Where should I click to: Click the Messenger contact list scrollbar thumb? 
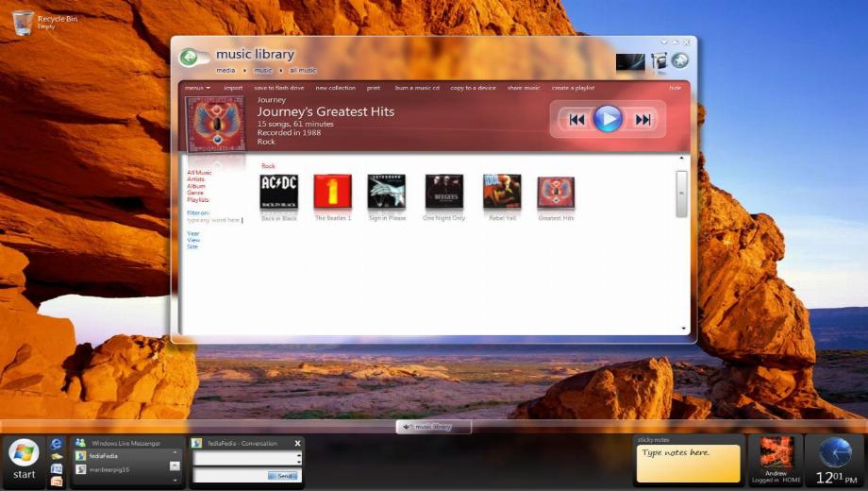[x=175, y=466]
